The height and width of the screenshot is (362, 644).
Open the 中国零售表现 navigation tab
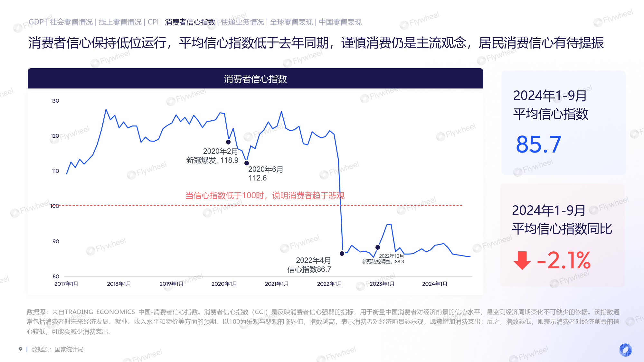340,22
